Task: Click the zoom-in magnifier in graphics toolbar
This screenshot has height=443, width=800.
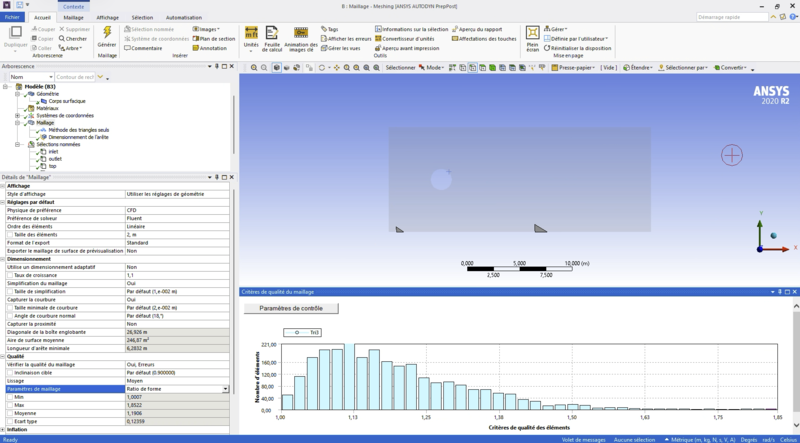Action: pyautogui.click(x=254, y=67)
